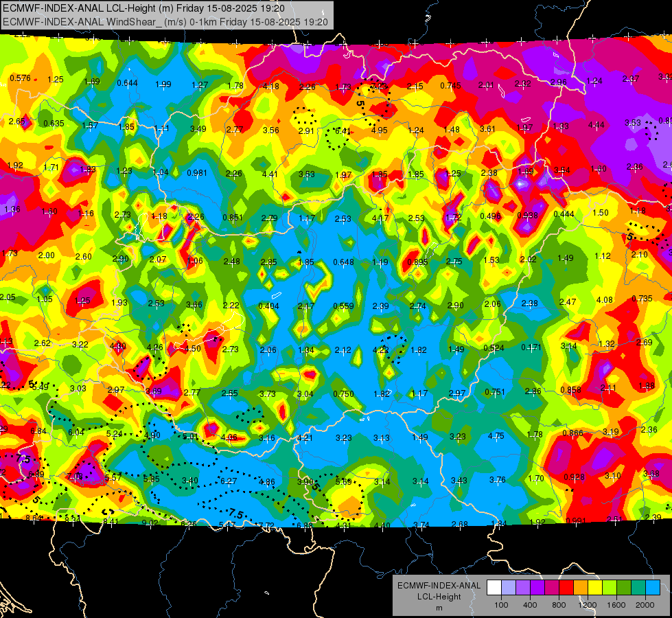Click the red swatch in the legend
The height and width of the screenshot is (618, 672).
566,588
